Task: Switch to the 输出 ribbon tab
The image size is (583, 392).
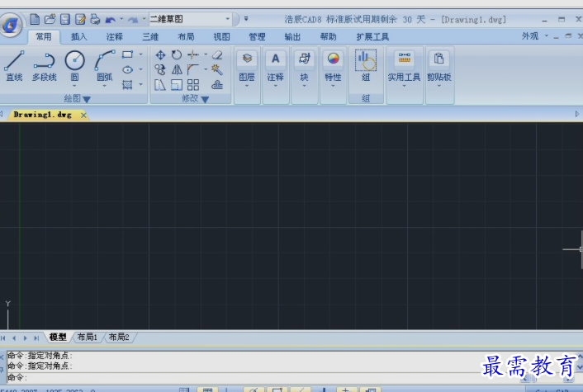Action: 292,37
